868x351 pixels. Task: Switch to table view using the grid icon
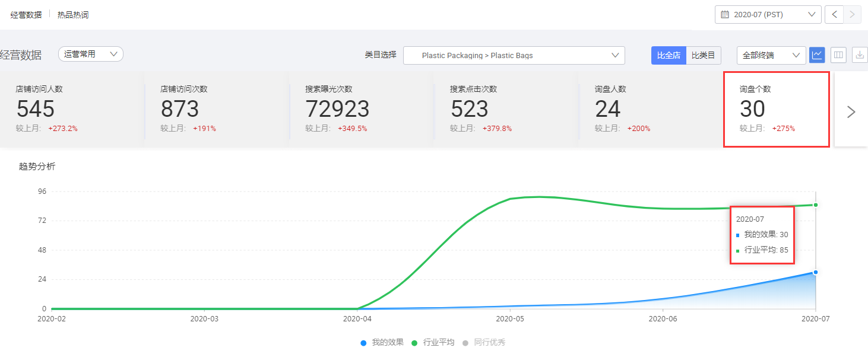[838, 55]
